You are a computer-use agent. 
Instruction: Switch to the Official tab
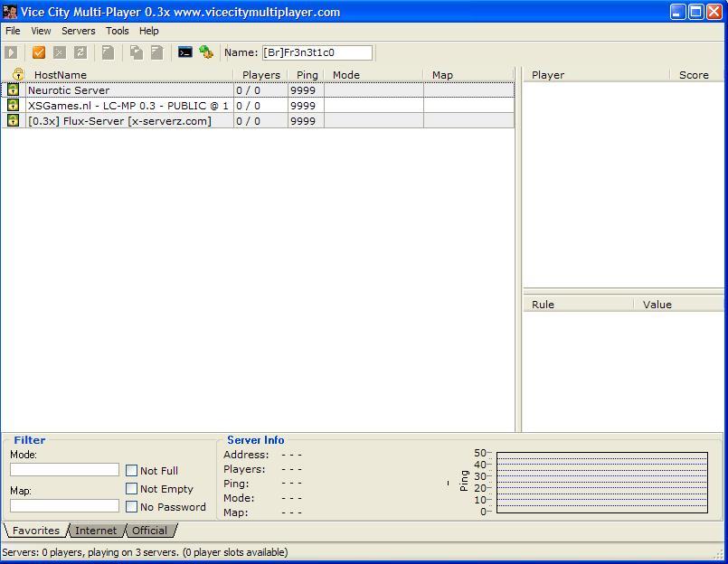pos(149,531)
